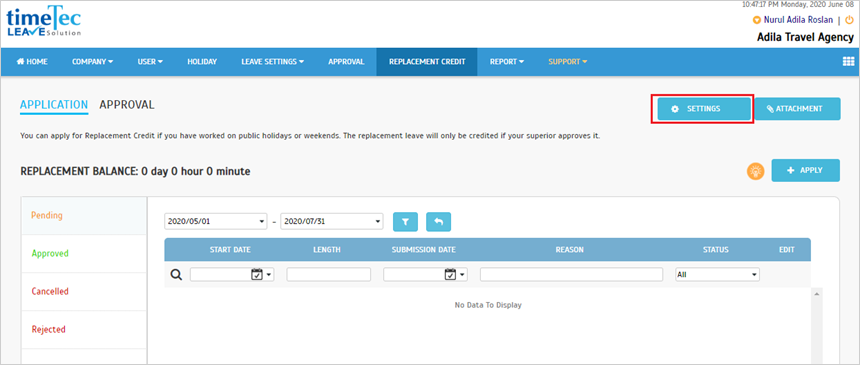Click the Reason filter text field
The image size is (860, 365).
click(x=572, y=274)
